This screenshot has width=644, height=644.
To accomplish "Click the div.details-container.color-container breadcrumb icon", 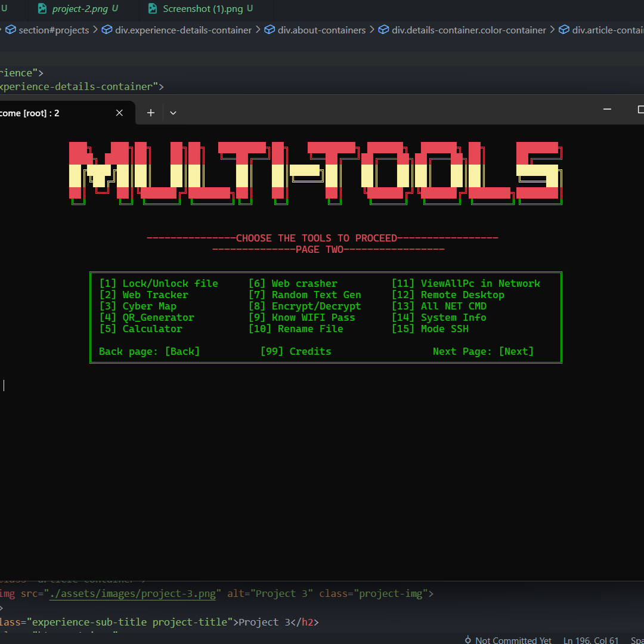I will (383, 29).
